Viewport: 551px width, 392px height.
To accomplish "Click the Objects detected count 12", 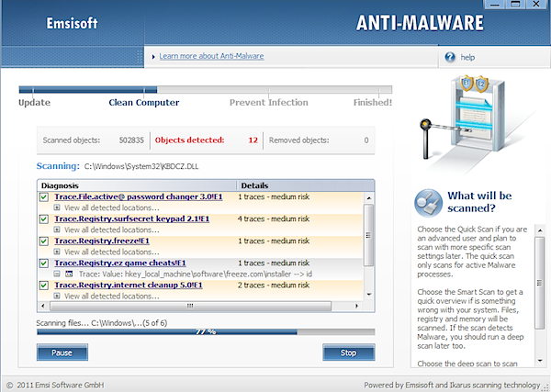I will coord(253,140).
